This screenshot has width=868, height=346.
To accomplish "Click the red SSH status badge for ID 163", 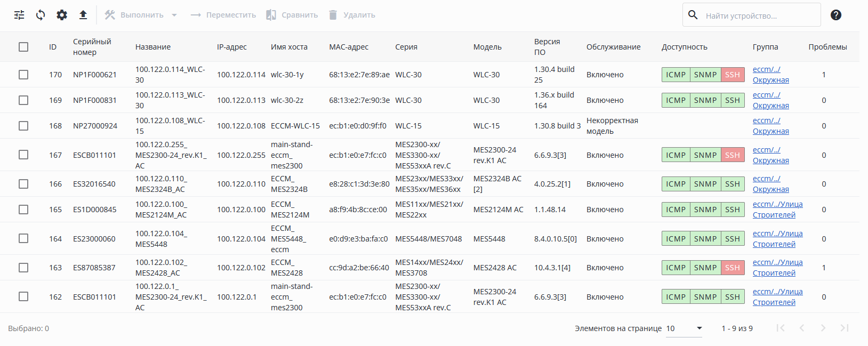I will tap(733, 268).
